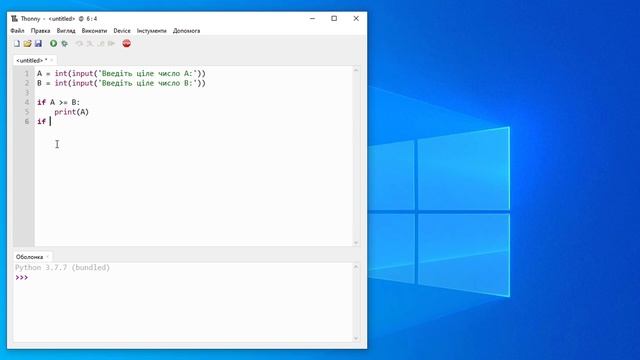Create a new file with New icon
The width and height of the screenshot is (640, 360).
(x=17, y=43)
